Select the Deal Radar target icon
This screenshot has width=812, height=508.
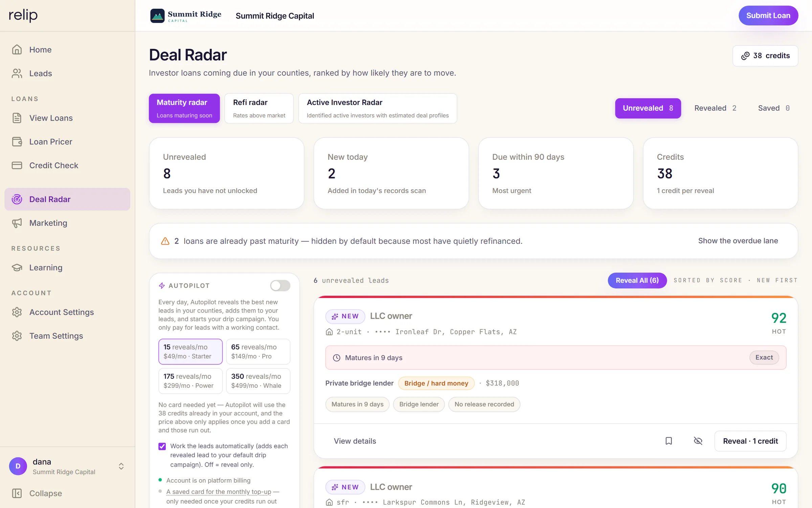17,199
